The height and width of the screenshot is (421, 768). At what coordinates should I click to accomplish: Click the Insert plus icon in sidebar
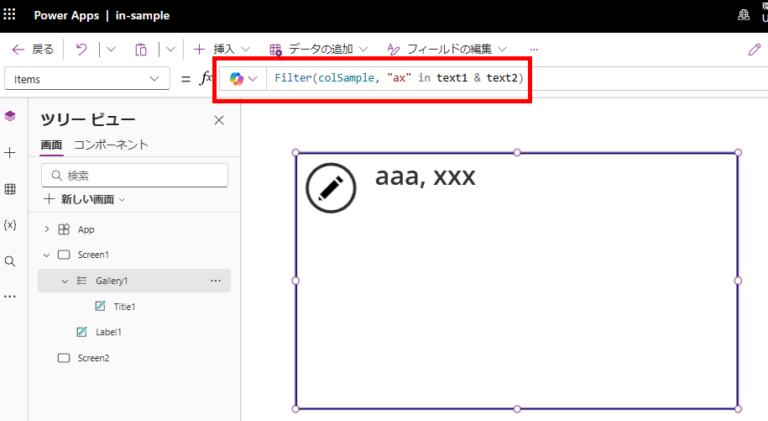[10, 153]
